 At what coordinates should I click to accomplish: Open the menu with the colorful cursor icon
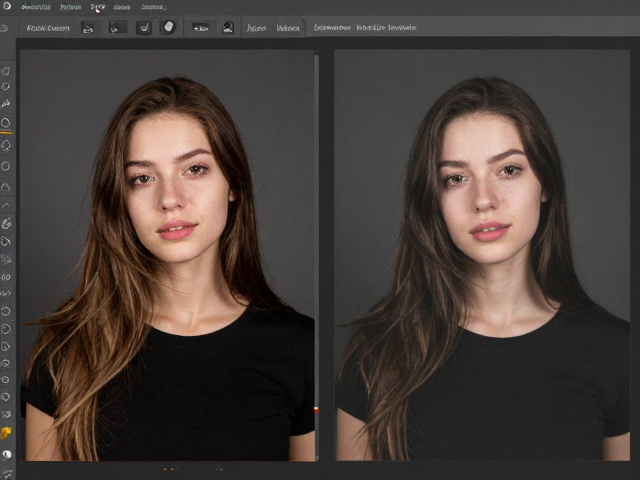(x=98, y=7)
